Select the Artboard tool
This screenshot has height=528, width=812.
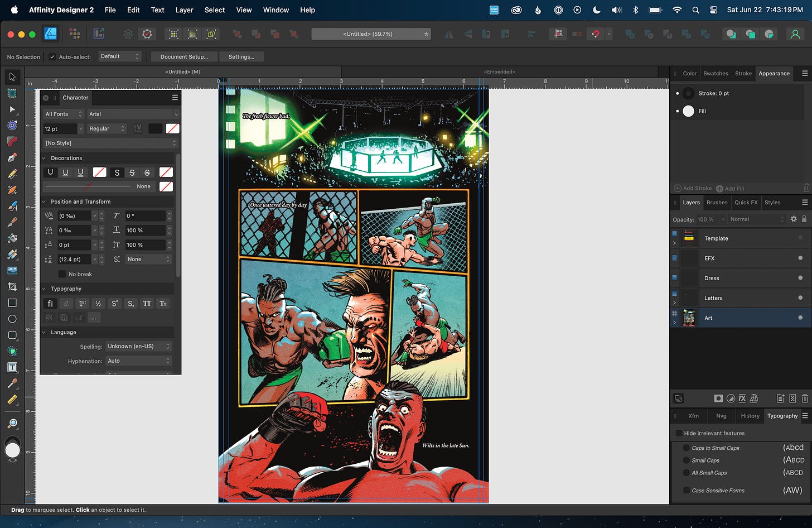tap(12, 93)
